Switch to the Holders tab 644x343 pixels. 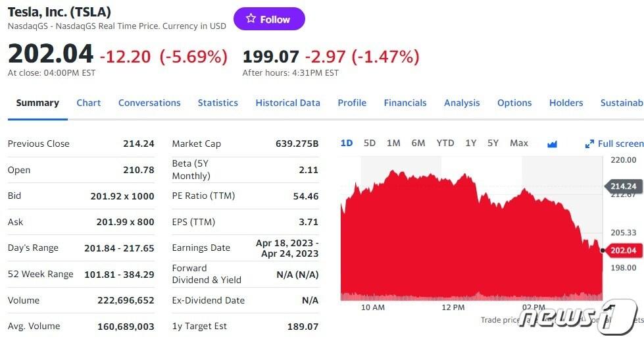(x=566, y=103)
